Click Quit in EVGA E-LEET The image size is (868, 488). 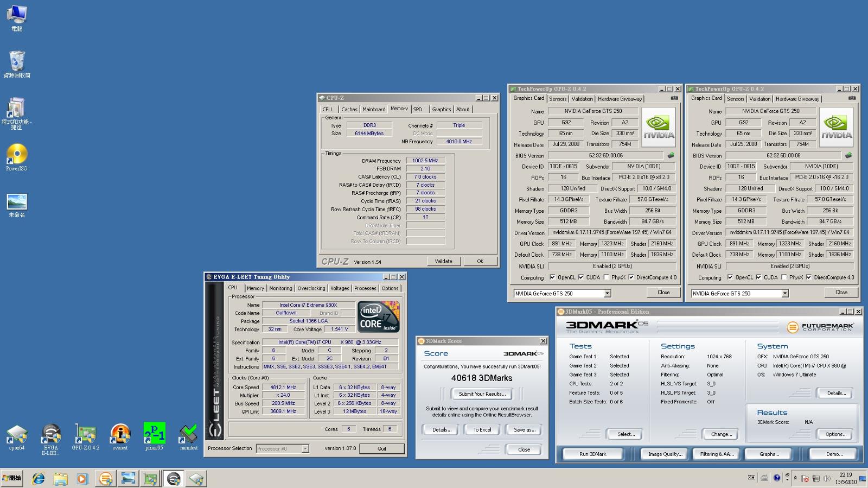(x=382, y=449)
